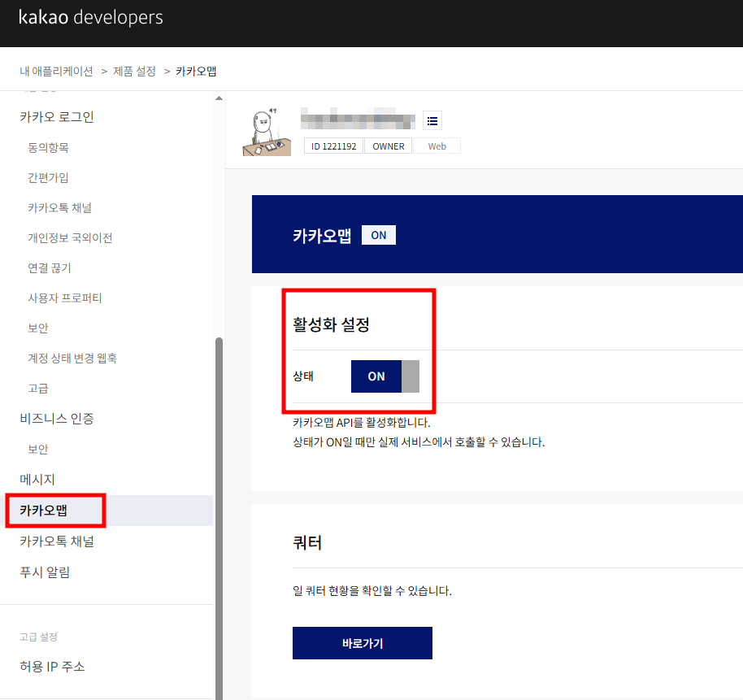Click text 일 쿼터 현황을 확인할 수 있습니다.

click(372, 591)
